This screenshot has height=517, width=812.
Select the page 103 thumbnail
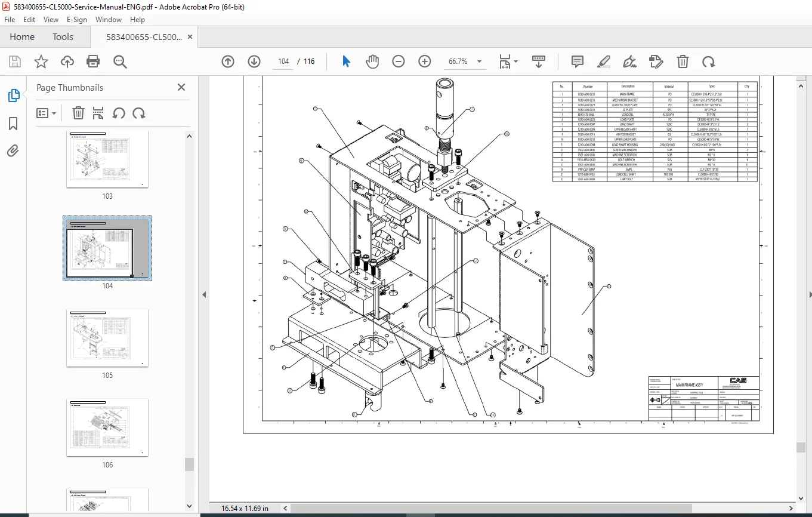pos(107,159)
